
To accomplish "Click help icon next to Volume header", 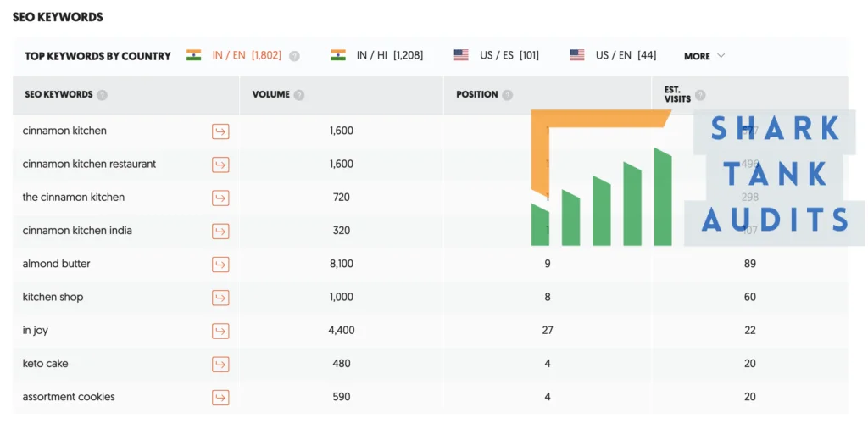I will (x=299, y=95).
